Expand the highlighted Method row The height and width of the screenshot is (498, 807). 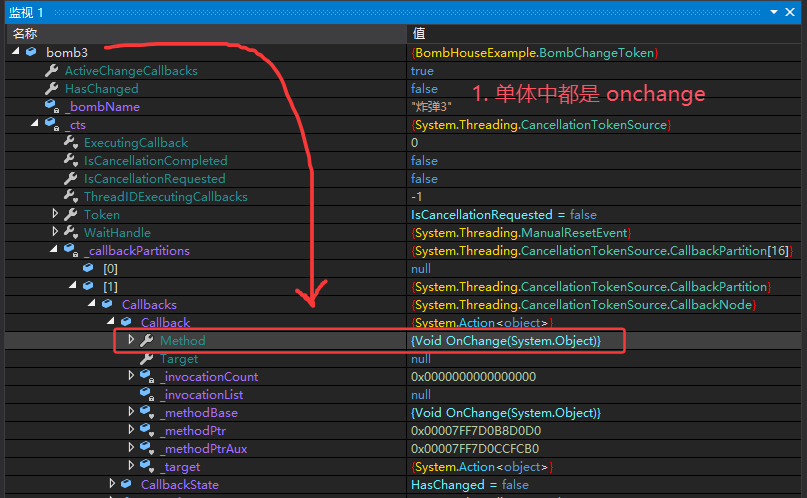131,341
